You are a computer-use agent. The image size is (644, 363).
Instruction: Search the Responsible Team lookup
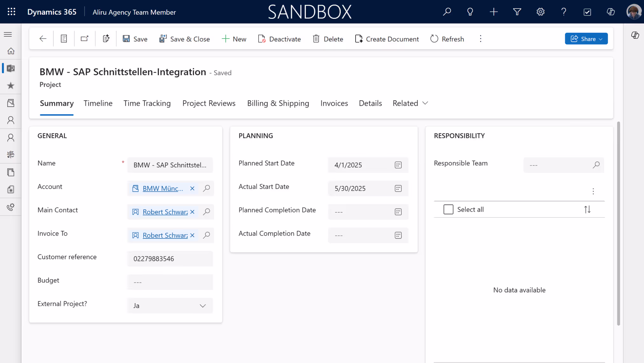(596, 165)
